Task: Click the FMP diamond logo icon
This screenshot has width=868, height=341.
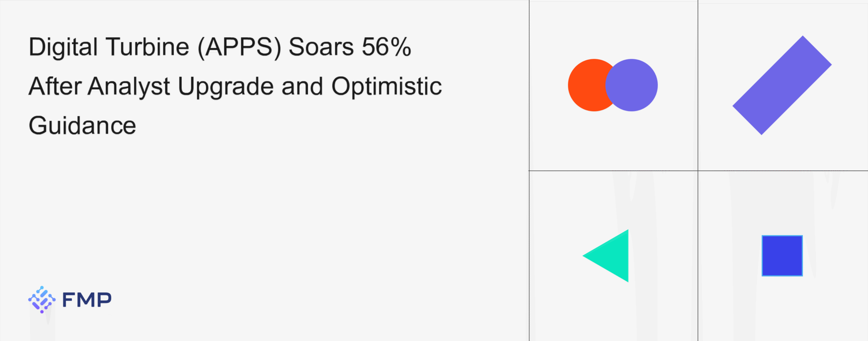Action: (x=42, y=299)
